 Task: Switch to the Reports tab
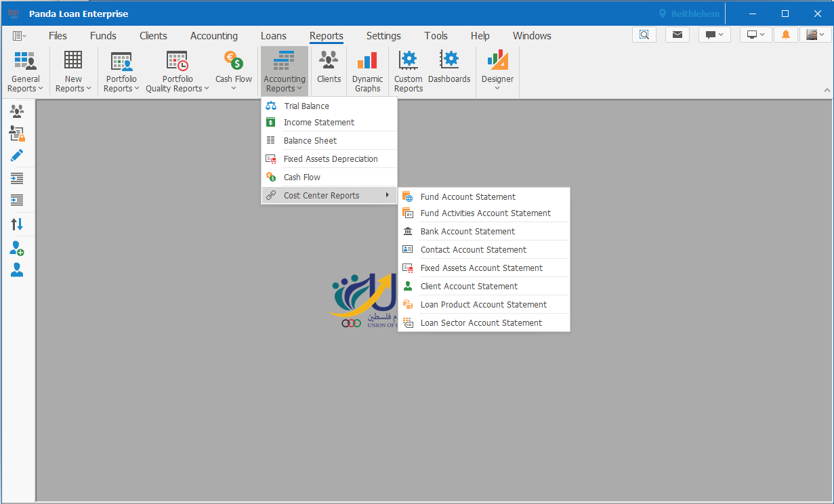pos(327,36)
